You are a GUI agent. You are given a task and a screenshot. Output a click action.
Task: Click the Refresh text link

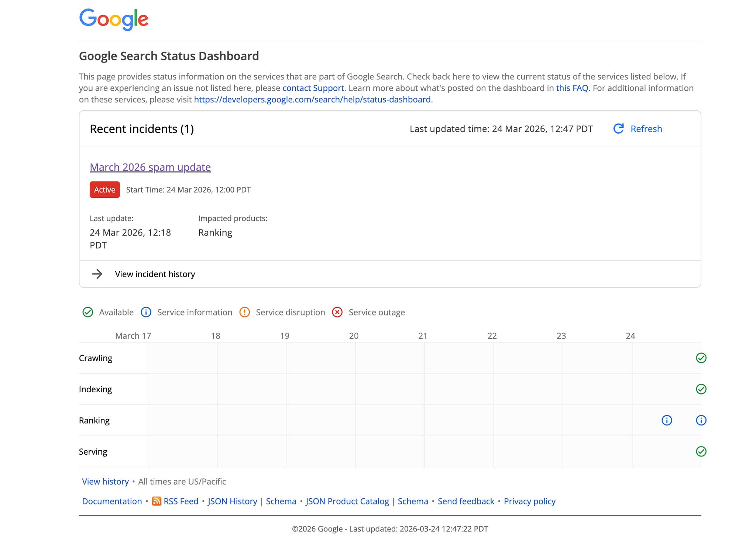[646, 129]
